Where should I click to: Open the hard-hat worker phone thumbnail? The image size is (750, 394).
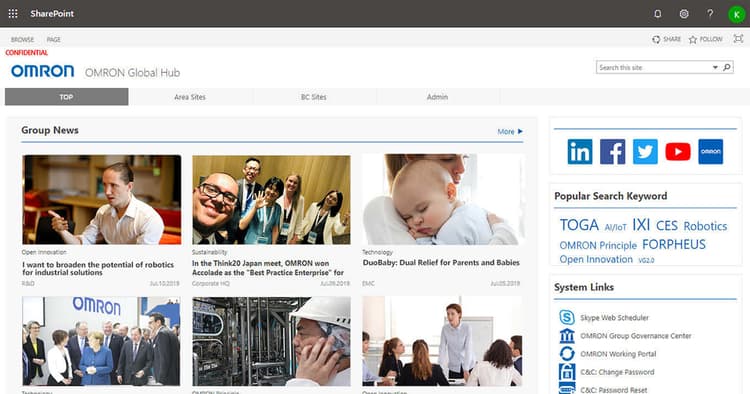tap(271, 341)
